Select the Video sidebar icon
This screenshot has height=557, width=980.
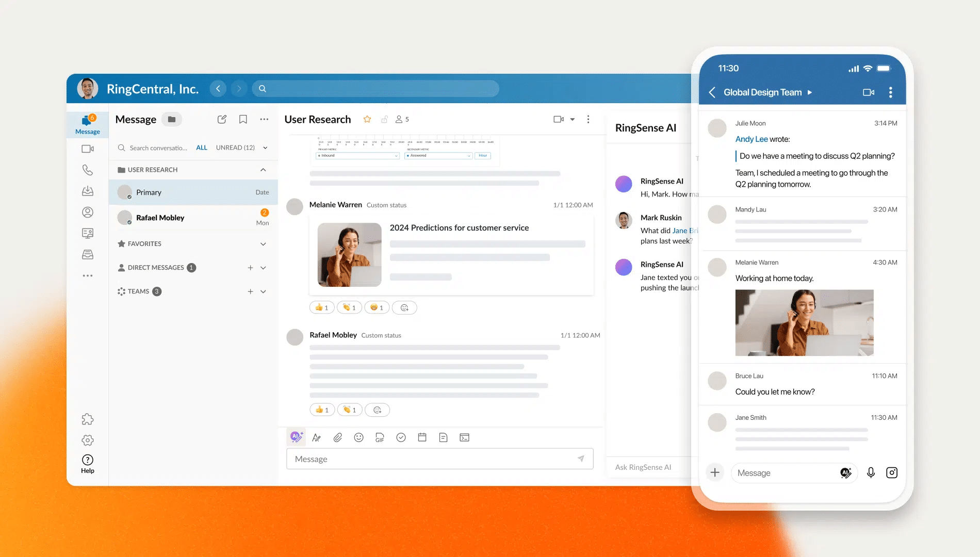click(x=87, y=149)
